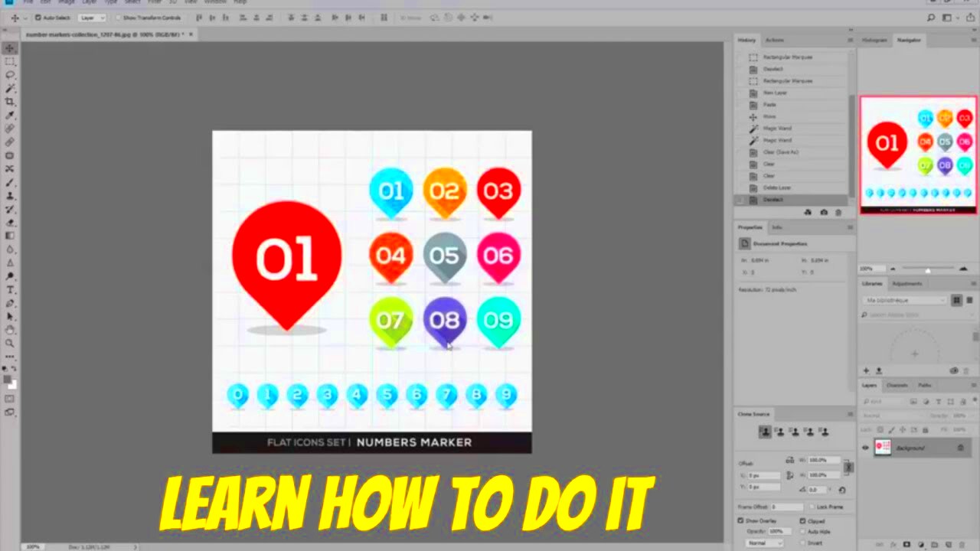This screenshot has height=551, width=980.
Task: Open layer filter Kind dropdown
Action: [884, 402]
